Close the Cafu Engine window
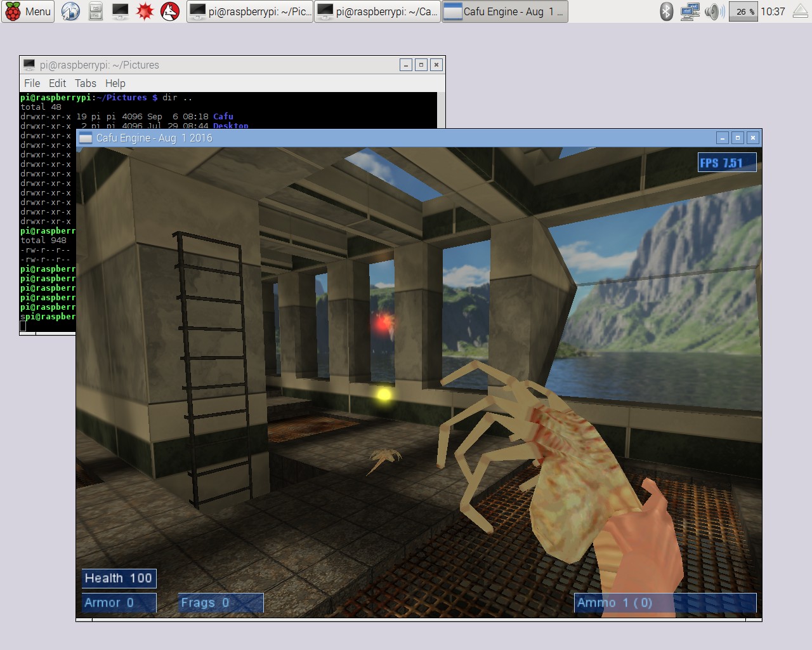 click(753, 138)
